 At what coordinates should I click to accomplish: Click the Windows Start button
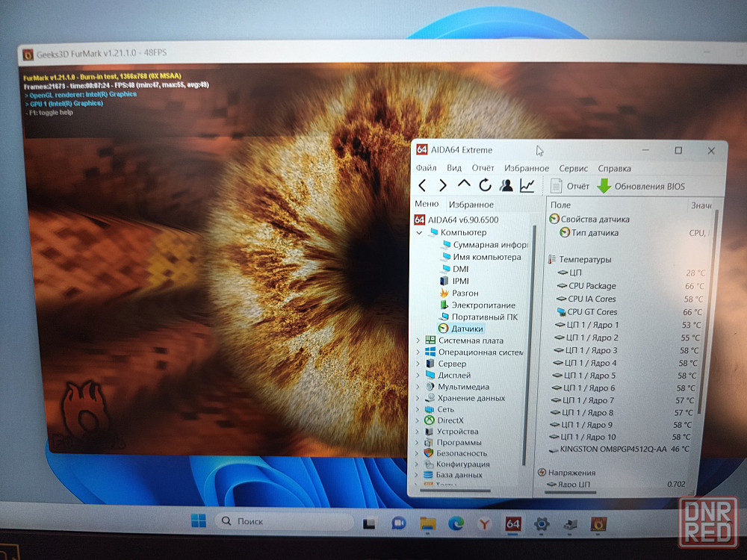199,521
